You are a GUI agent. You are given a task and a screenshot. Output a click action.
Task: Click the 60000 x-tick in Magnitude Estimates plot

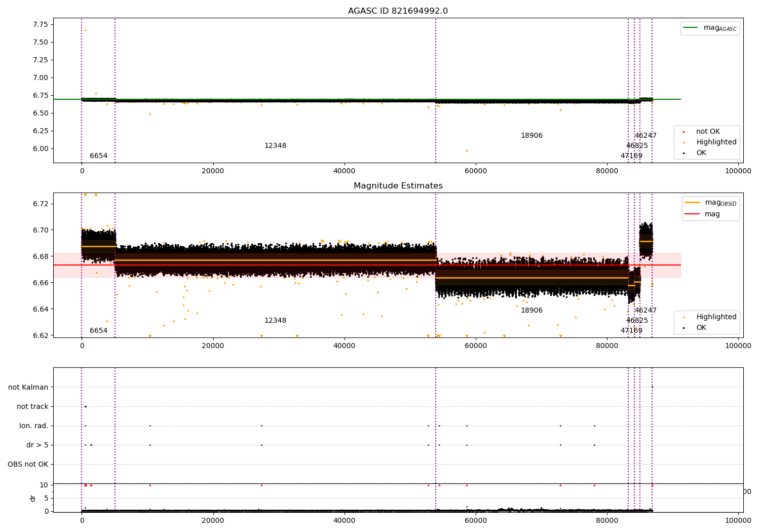click(x=476, y=346)
